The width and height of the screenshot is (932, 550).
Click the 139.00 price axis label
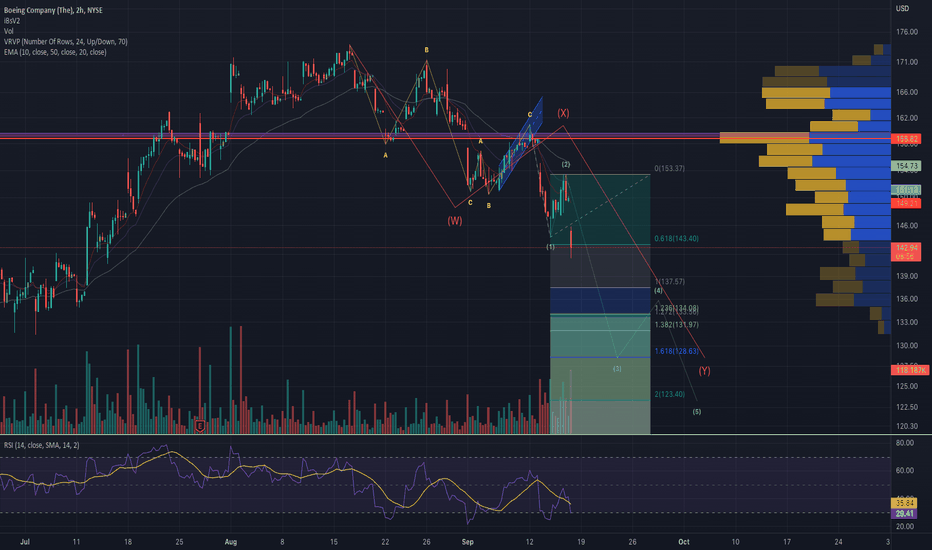point(906,276)
